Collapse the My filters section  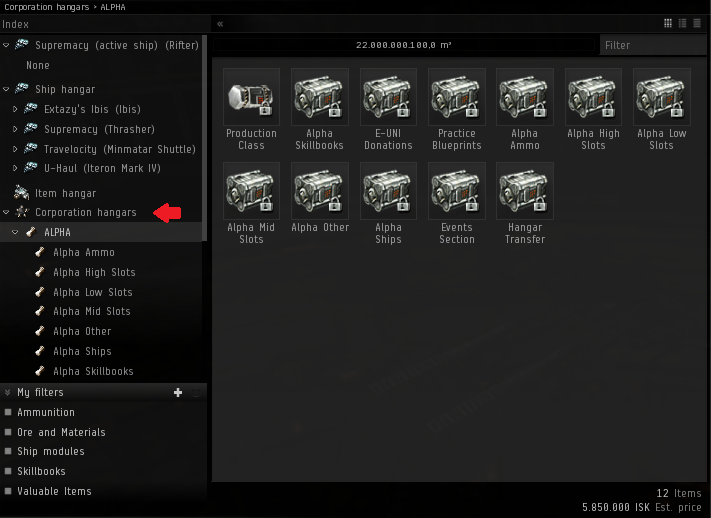tap(7, 393)
